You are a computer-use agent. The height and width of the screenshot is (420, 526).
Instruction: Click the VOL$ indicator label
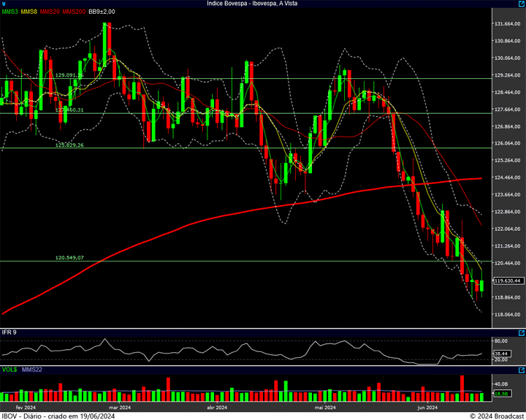(x=9, y=370)
